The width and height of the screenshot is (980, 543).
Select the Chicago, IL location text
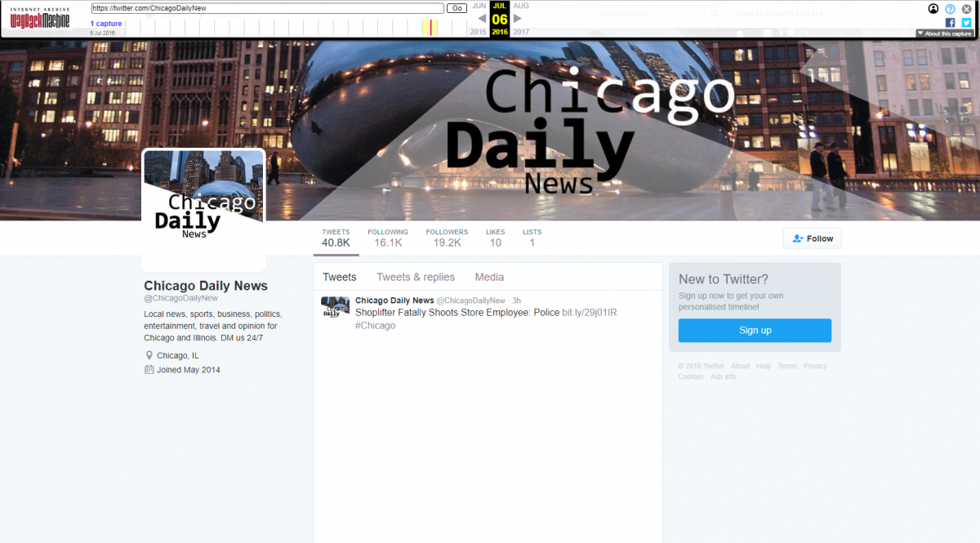coord(178,356)
